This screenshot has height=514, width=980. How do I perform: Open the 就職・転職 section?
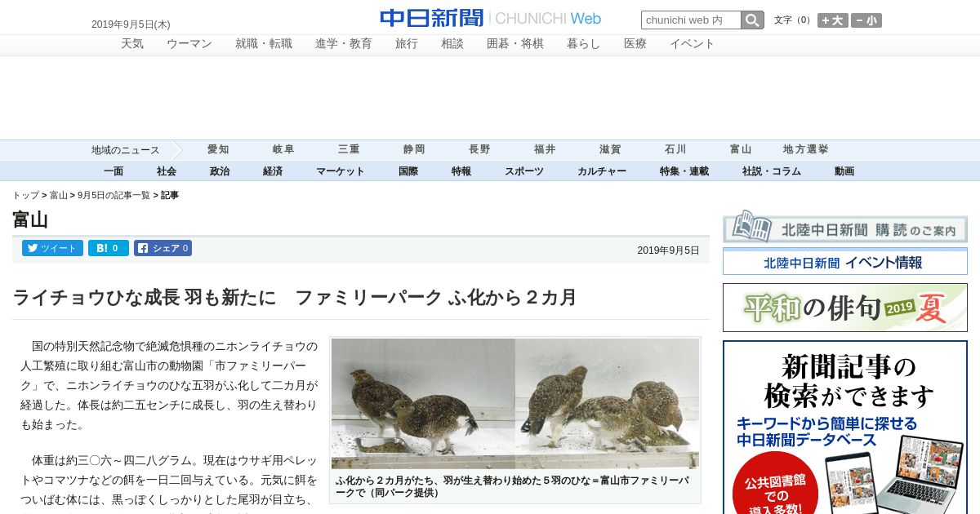click(264, 44)
